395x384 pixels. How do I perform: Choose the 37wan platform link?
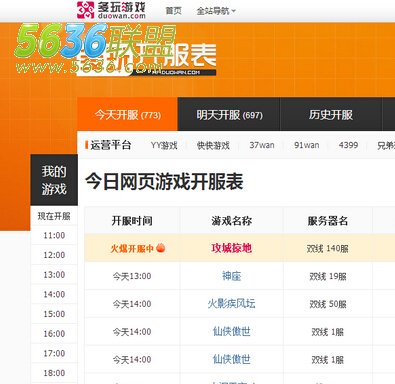[x=262, y=145]
